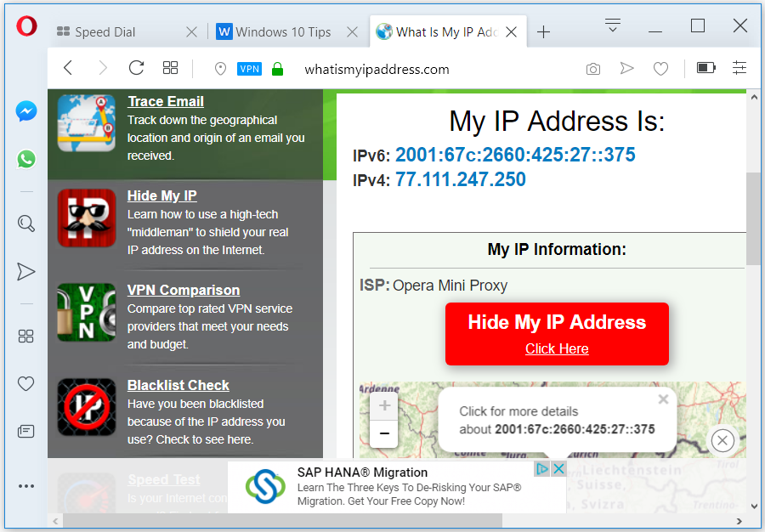
Task: Reload the current page
Action: (x=136, y=68)
